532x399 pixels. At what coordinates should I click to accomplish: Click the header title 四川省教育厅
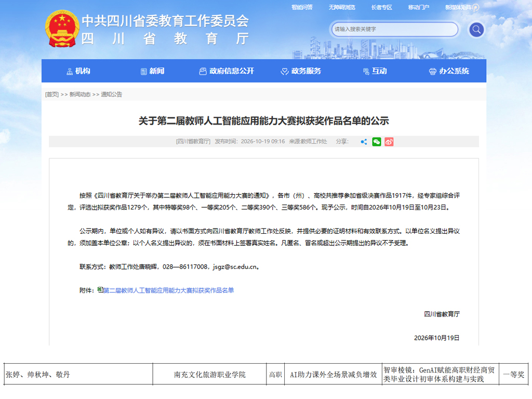[165, 38]
